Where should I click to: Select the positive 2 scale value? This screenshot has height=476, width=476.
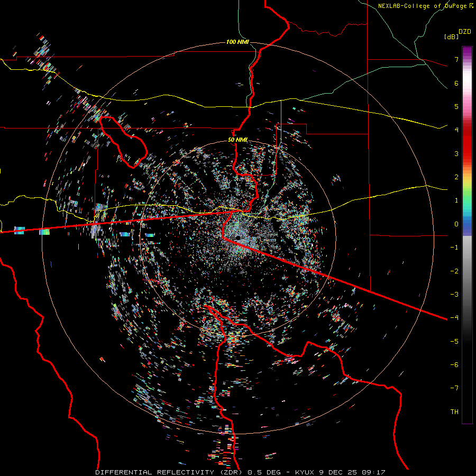click(x=456, y=177)
